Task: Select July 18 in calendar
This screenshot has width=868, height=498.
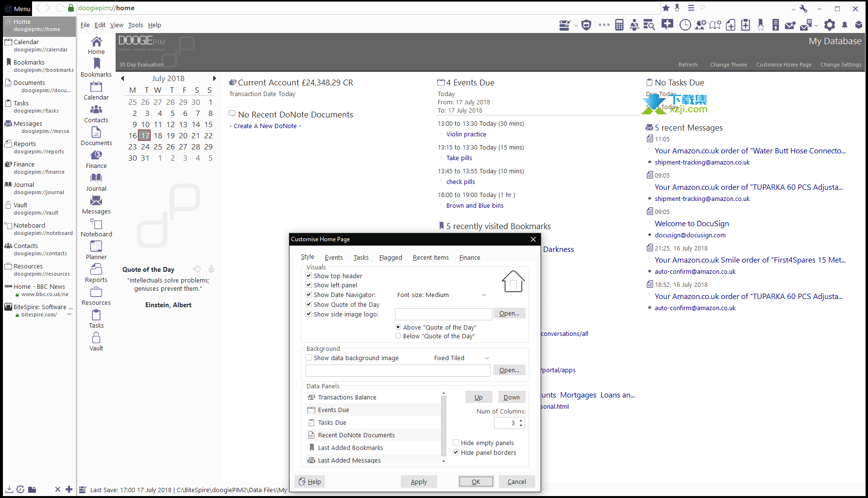Action: tap(158, 136)
